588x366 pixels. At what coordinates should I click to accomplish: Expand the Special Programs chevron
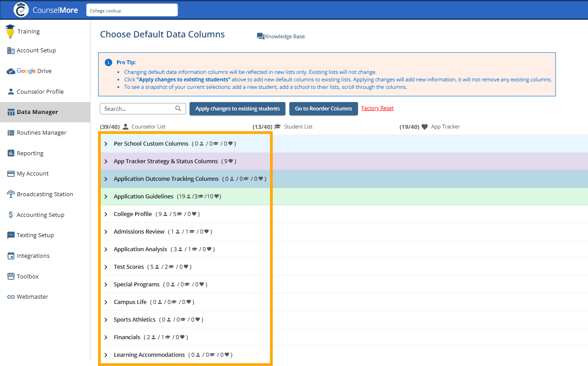[x=106, y=285]
